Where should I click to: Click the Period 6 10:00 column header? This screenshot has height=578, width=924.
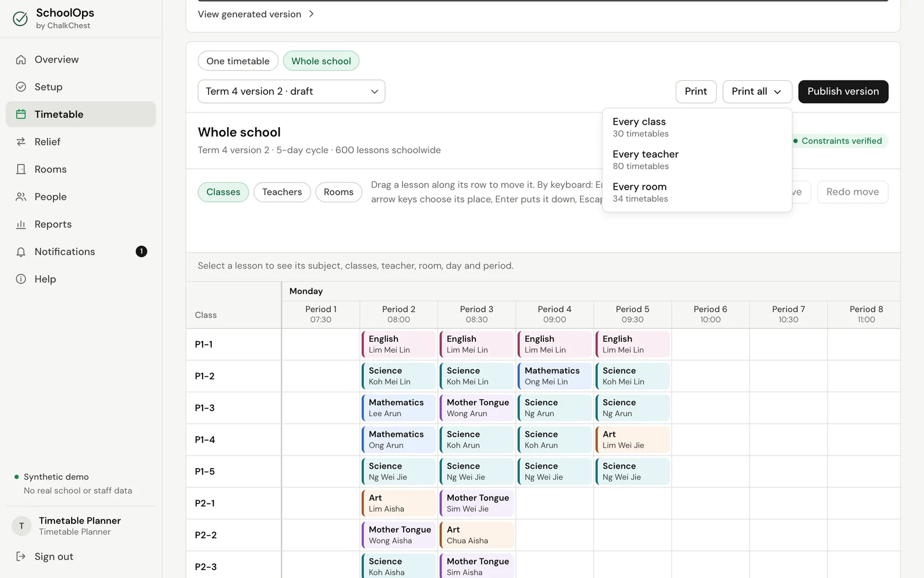710,314
